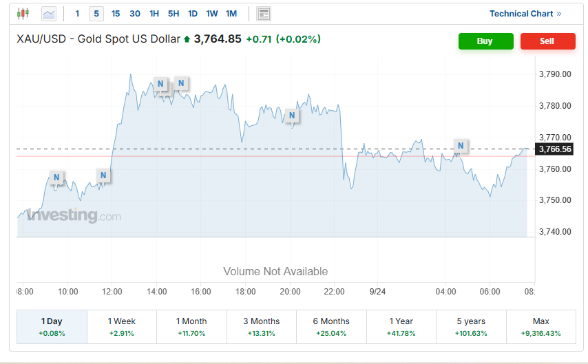This screenshot has height=364, width=588.
Task: Set the interval to 1 minute
Action: tap(77, 14)
